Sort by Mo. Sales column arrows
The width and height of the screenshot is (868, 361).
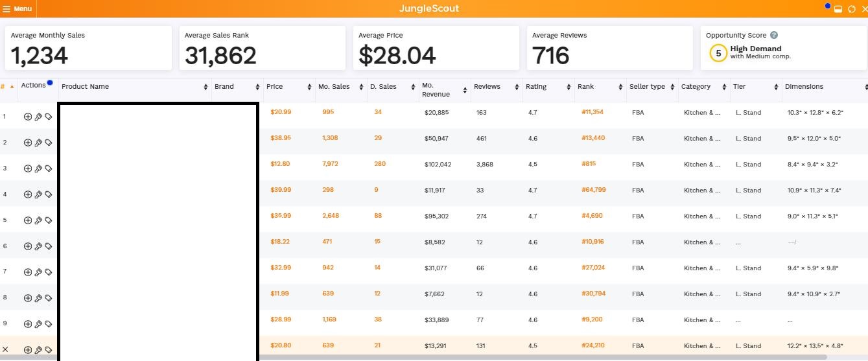(361, 87)
